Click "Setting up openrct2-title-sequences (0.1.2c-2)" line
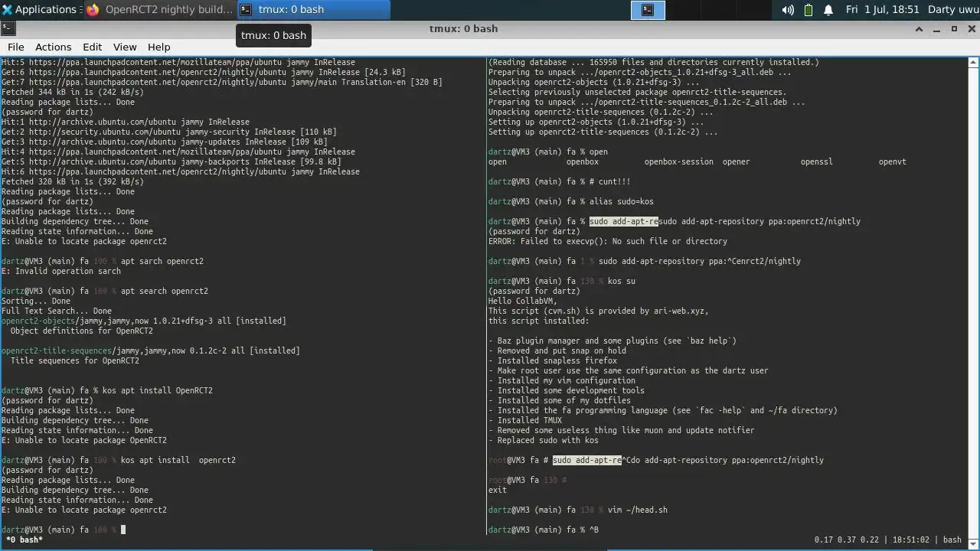980x551 pixels. pos(603,132)
